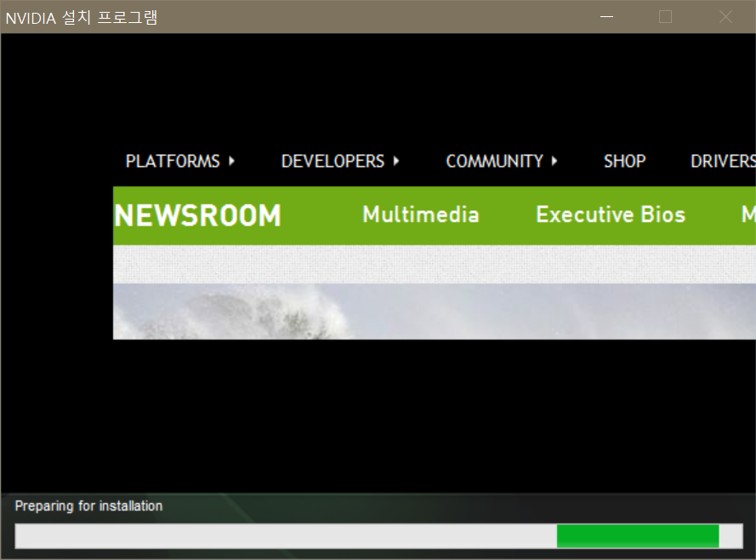
Task: Click the splashing water banner image
Action: (x=435, y=311)
